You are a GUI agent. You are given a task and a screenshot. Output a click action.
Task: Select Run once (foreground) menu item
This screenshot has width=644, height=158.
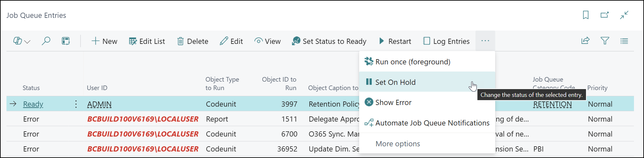coord(427,62)
